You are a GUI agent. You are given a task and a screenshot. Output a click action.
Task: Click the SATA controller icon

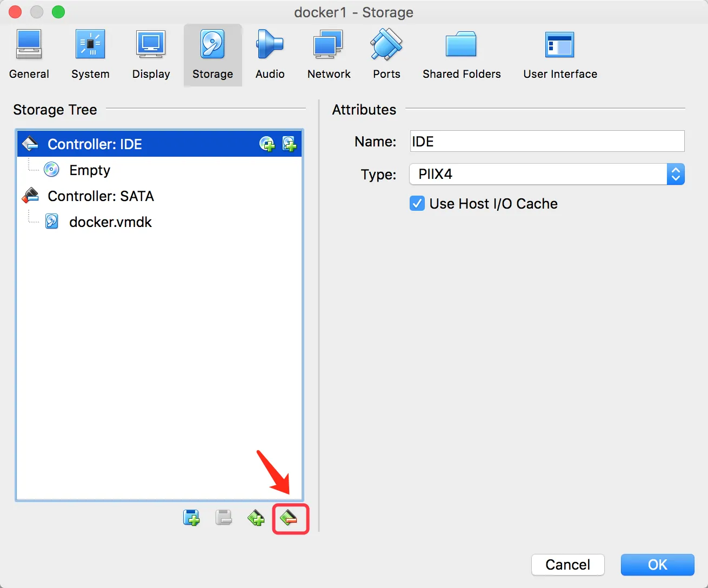tap(30, 196)
